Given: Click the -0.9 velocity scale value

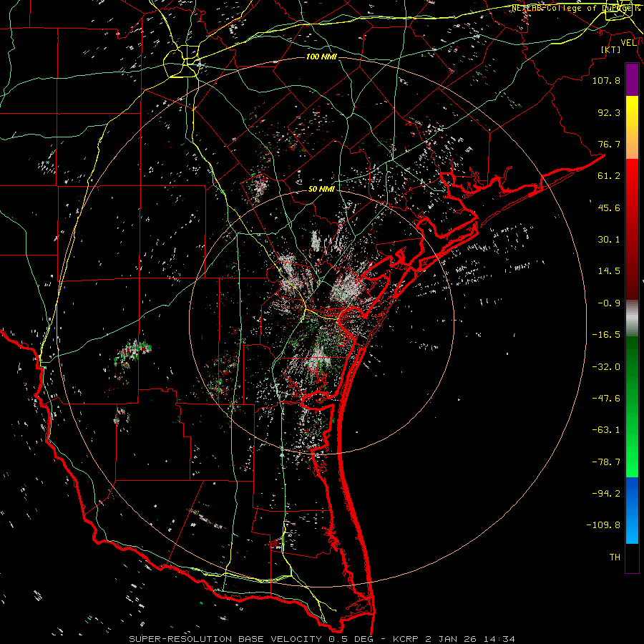Looking at the screenshot, I should [609, 303].
